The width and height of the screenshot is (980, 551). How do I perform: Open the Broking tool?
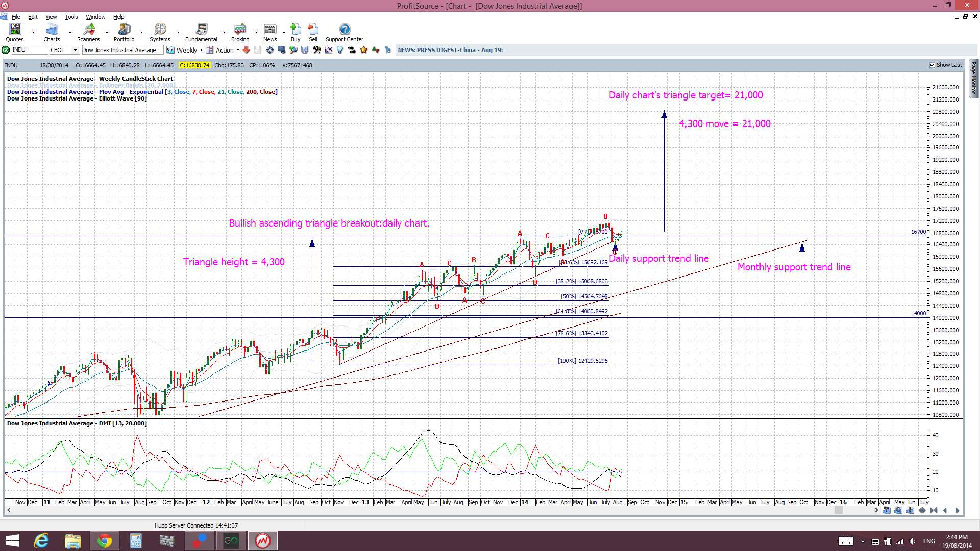(240, 33)
